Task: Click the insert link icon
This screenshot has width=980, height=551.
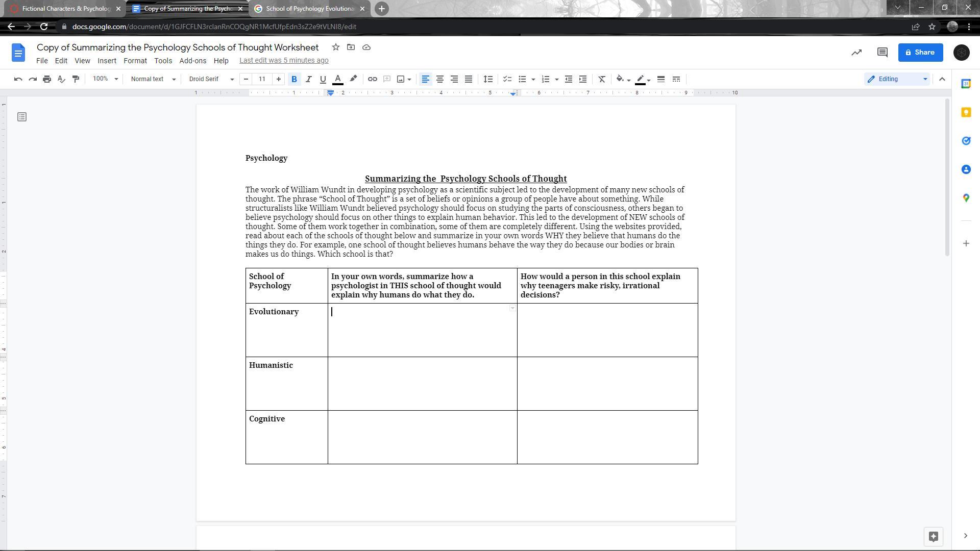Action: [373, 79]
